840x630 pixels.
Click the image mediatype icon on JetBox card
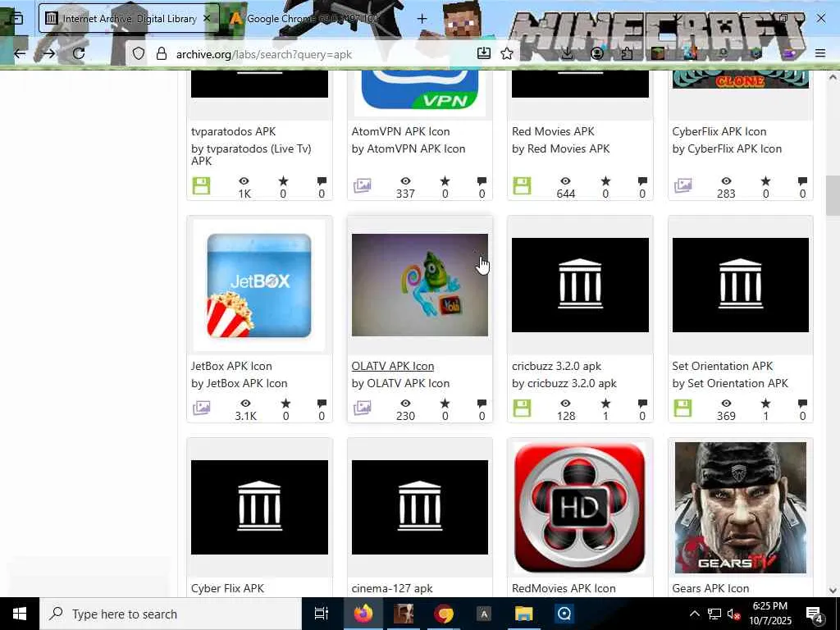point(202,408)
